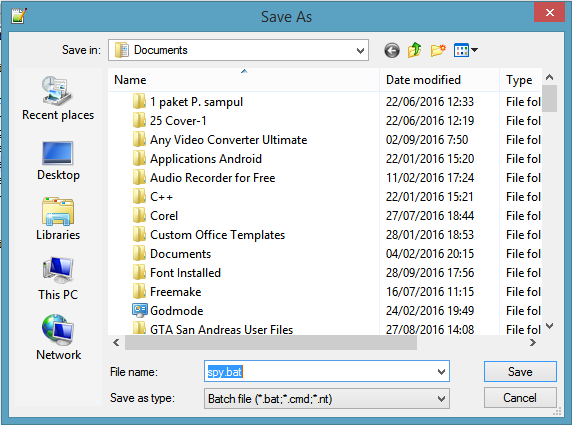572x425 pixels.
Task: Sort by Date modified column header
Action: pyautogui.click(x=440, y=80)
